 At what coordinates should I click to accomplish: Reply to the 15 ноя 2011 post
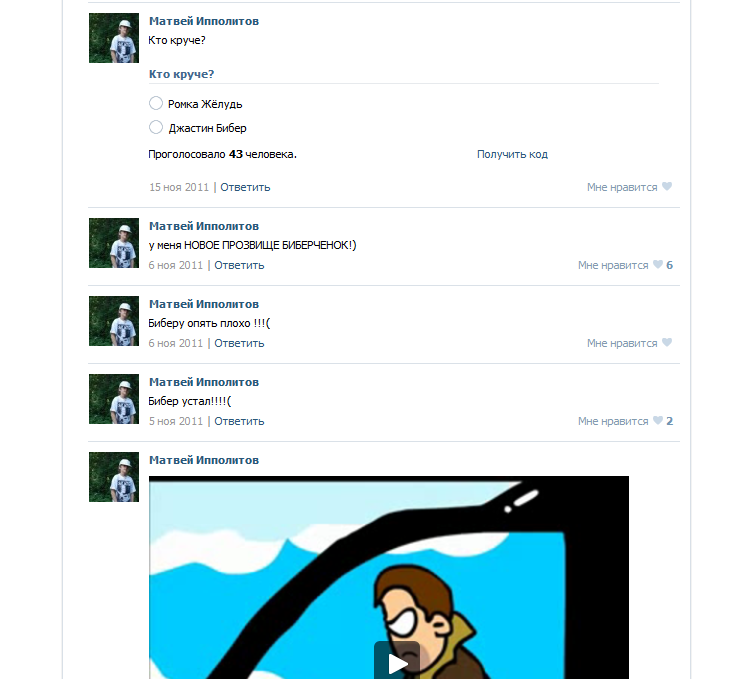coord(245,187)
